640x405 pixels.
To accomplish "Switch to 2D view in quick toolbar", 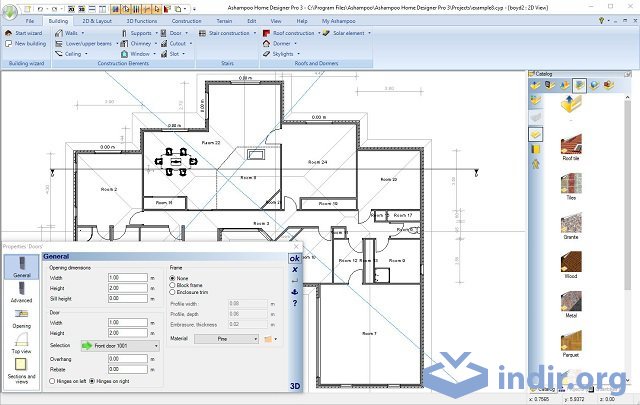I will pyautogui.click(x=71, y=9).
